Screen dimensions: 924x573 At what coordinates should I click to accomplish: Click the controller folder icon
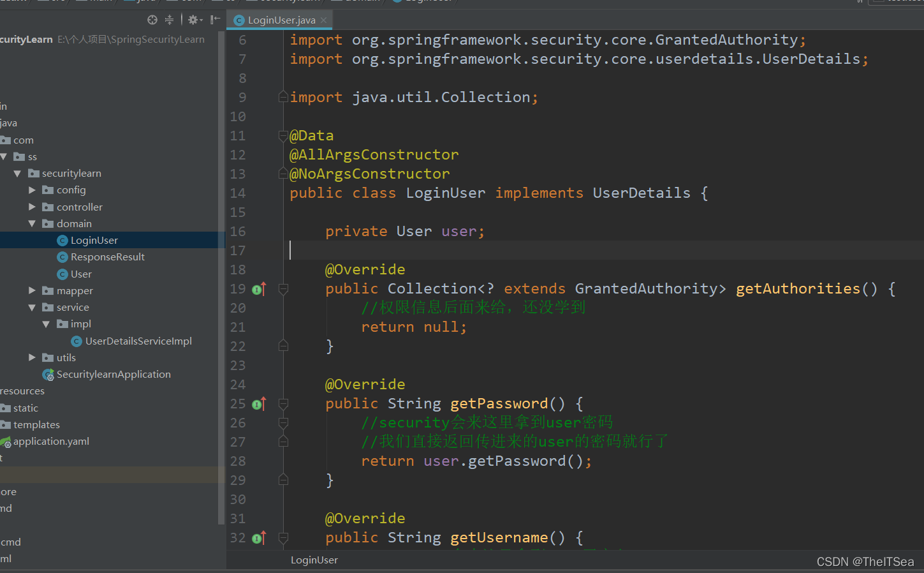tap(48, 207)
